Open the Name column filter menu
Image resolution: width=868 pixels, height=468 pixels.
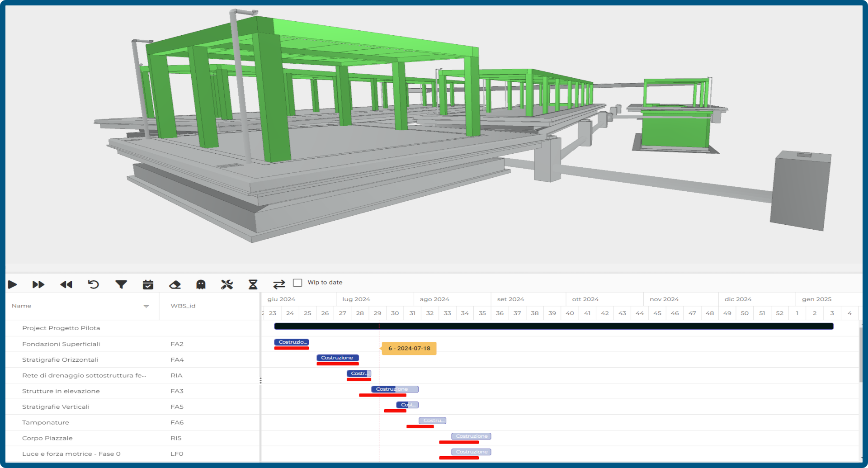point(146,306)
